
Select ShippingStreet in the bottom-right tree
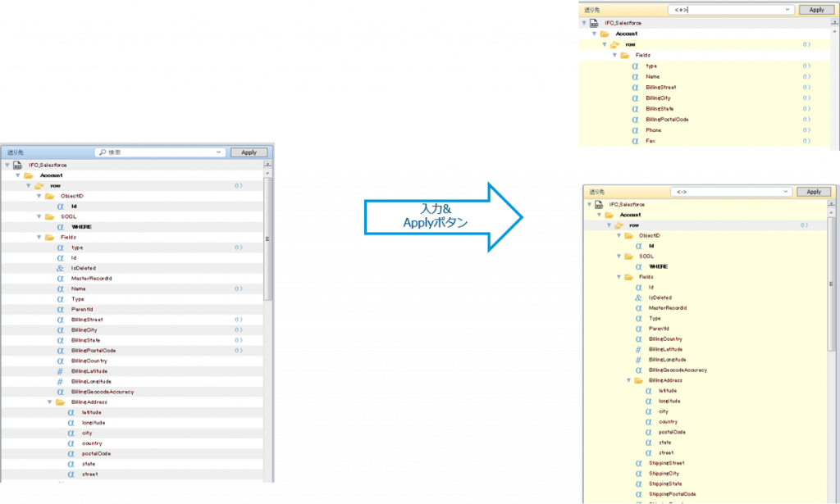666,463
